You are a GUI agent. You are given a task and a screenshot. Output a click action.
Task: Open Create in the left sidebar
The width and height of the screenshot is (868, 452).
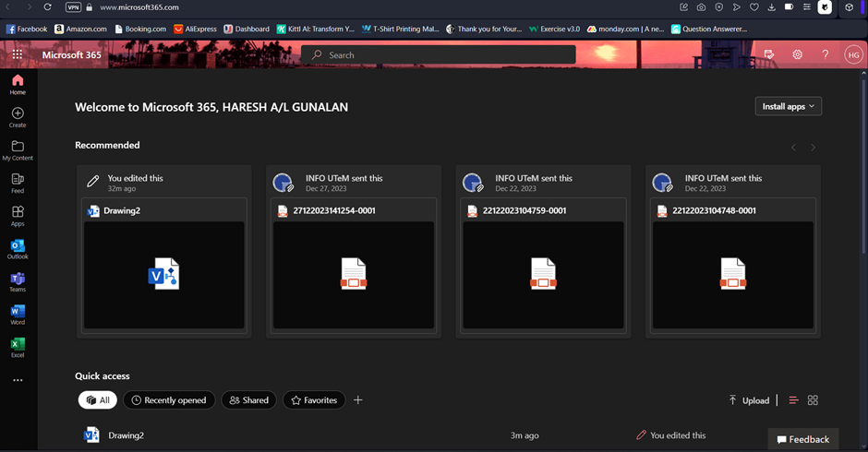coord(18,117)
